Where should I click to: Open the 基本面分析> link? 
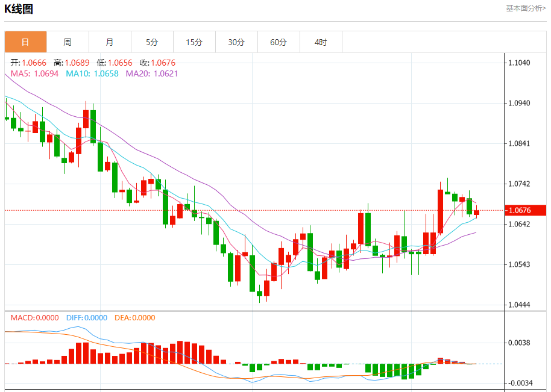click(526, 8)
